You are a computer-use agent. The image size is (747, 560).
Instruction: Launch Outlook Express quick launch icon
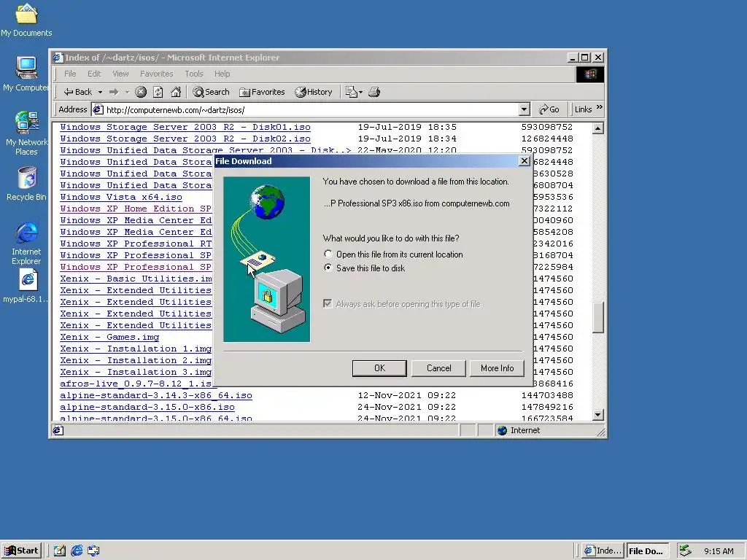point(93,551)
